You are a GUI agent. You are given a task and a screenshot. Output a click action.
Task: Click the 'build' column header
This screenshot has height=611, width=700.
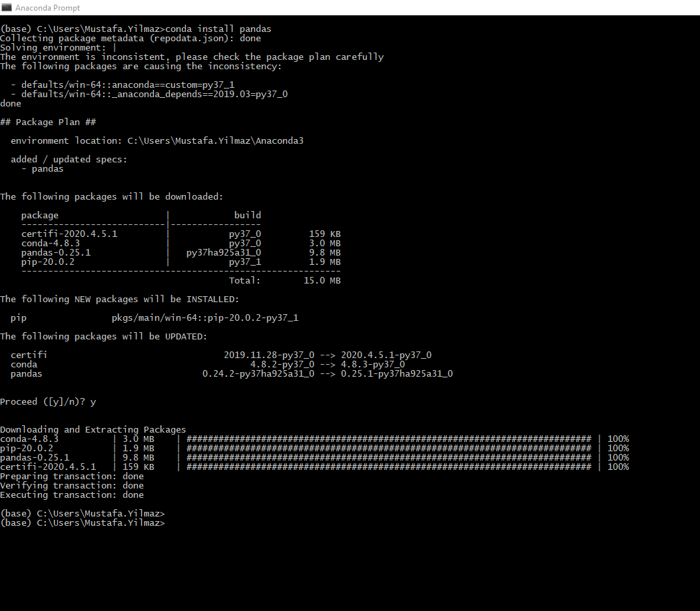point(247,216)
